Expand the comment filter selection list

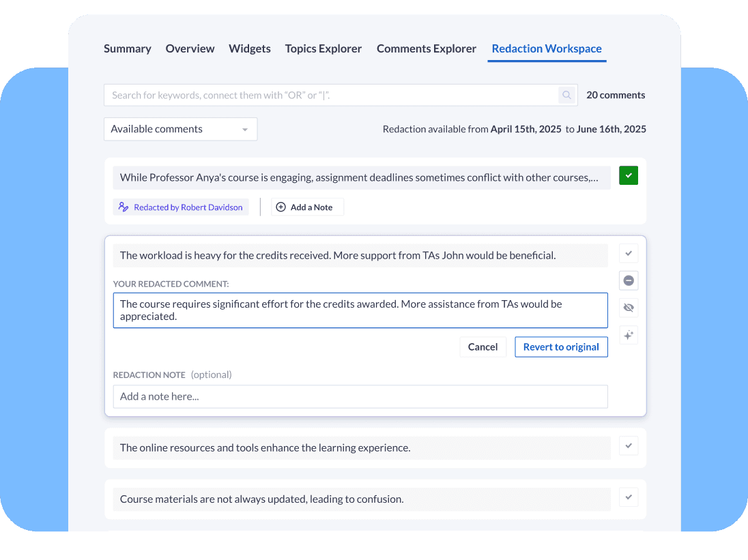[x=180, y=129]
